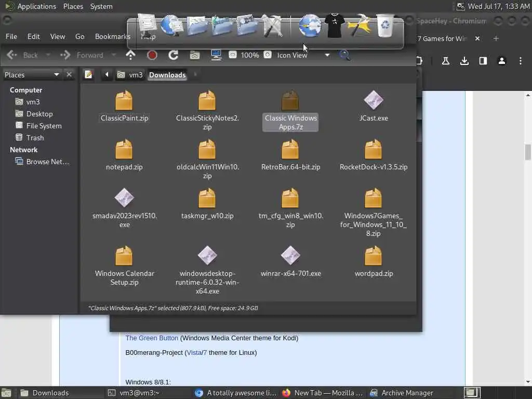Open a new Chromium tab with plus
The image size is (532, 399).
tap(496, 38)
